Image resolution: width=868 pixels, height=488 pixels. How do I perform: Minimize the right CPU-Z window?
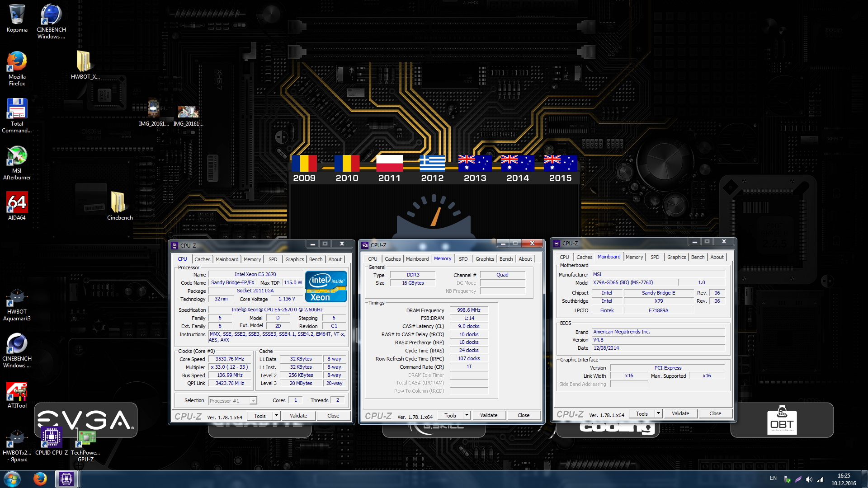[x=694, y=242]
